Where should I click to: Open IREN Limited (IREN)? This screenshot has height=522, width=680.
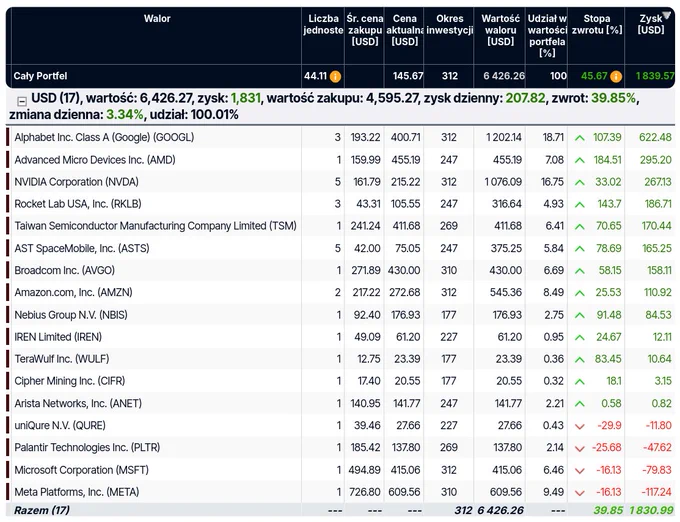58,337
